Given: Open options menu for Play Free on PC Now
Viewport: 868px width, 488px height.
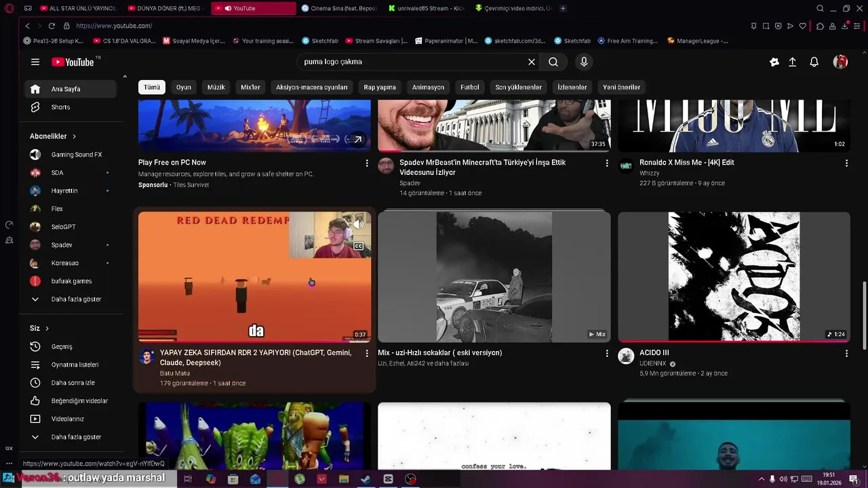Looking at the screenshot, I should [367, 163].
